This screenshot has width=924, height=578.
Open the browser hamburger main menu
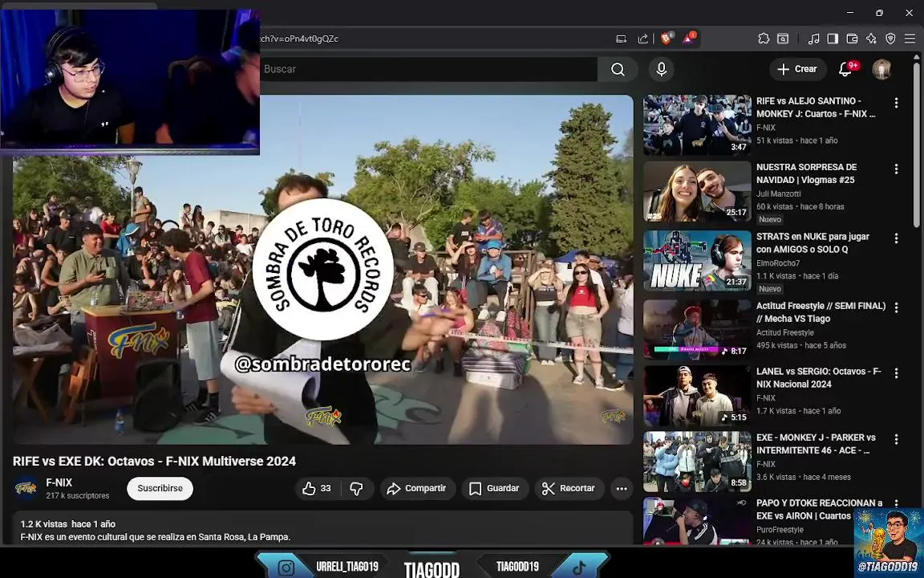click(x=910, y=39)
